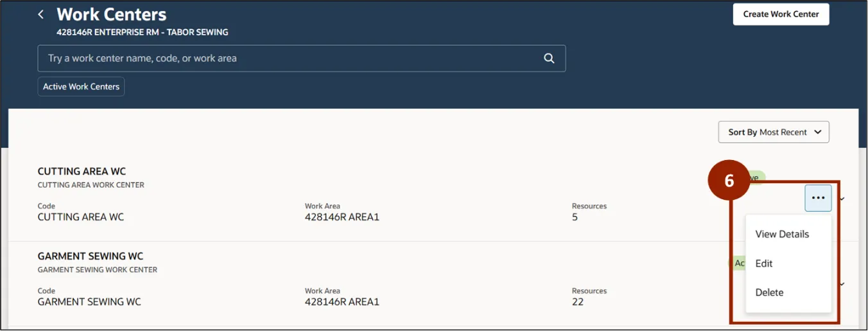The height and width of the screenshot is (331, 868).
Task: Click the Resources count 22
Action: point(578,301)
